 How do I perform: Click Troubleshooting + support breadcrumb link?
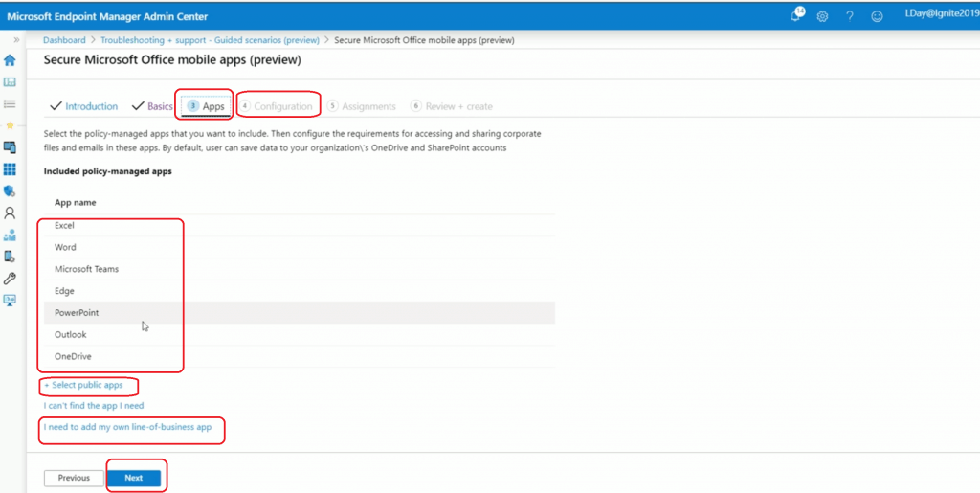[210, 40]
